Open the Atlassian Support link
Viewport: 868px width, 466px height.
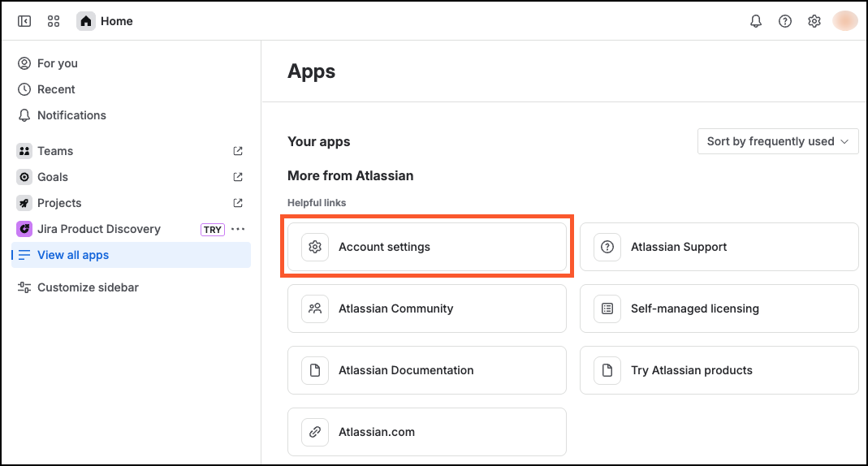(x=719, y=247)
